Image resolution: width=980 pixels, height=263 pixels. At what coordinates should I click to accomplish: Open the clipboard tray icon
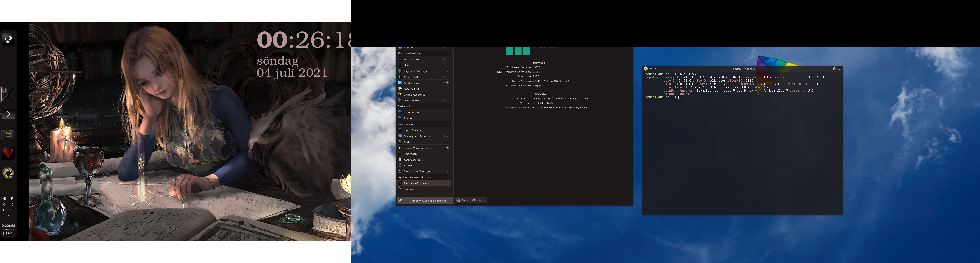12,198
